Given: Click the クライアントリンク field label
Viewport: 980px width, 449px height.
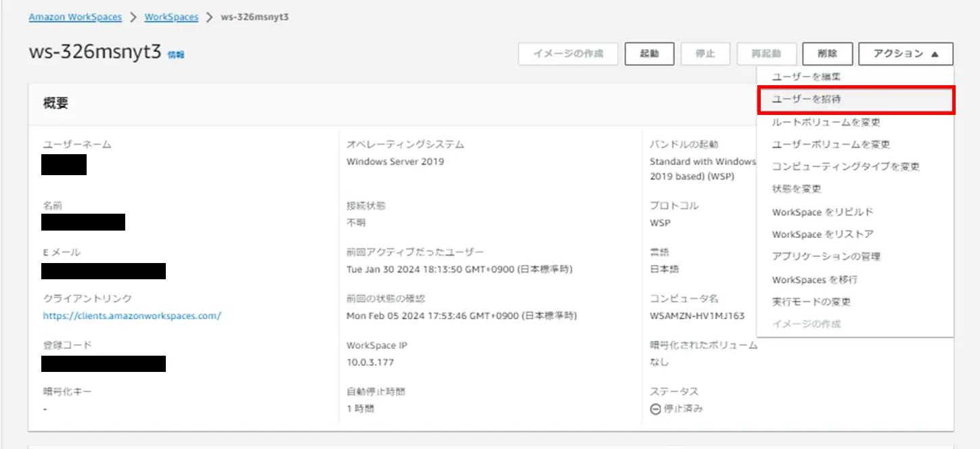Looking at the screenshot, I should [x=87, y=298].
